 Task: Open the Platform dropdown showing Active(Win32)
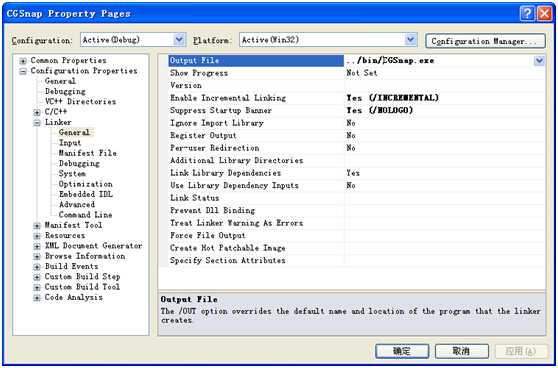point(411,40)
